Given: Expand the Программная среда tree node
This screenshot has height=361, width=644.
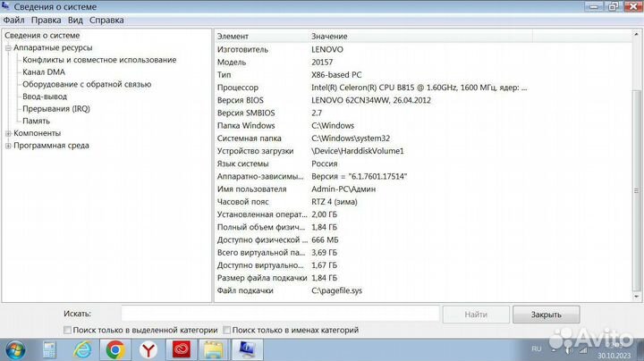Looking at the screenshot, I should (x=8, y=146).
